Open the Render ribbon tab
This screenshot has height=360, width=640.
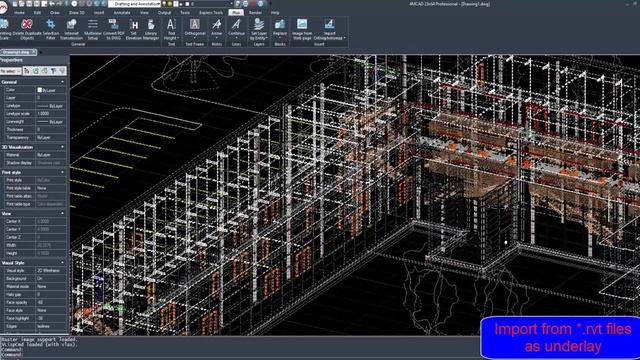[x=256, y=13]
